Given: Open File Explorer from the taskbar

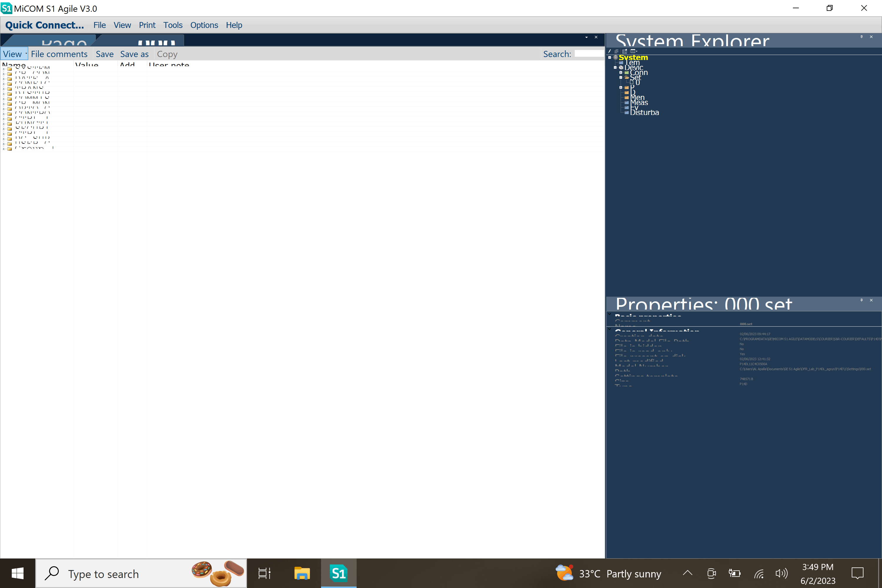Looking at the screenshot, I should (x=302, y=573).
